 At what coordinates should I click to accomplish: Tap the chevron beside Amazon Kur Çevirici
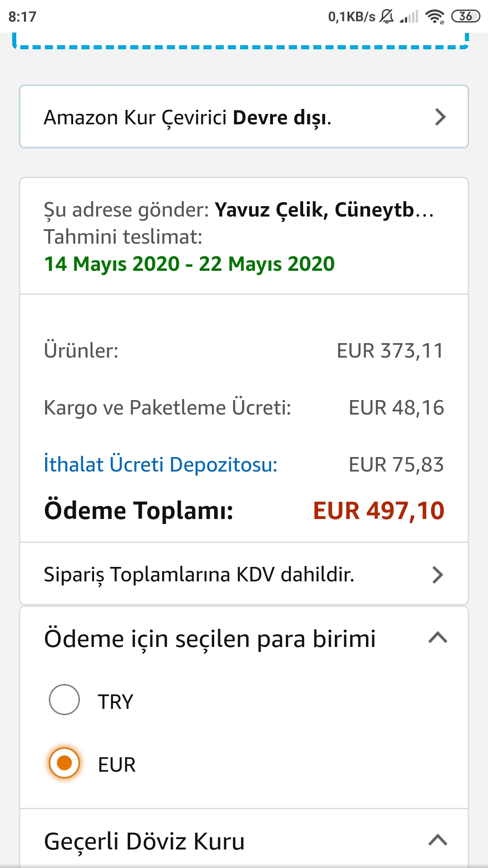click(440, 117)
